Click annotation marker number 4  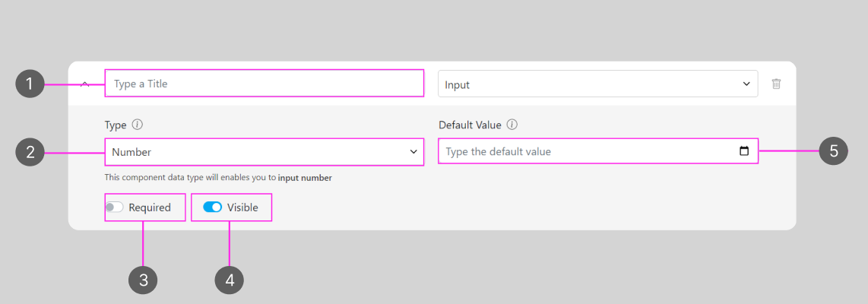click(x=230, y=280)
